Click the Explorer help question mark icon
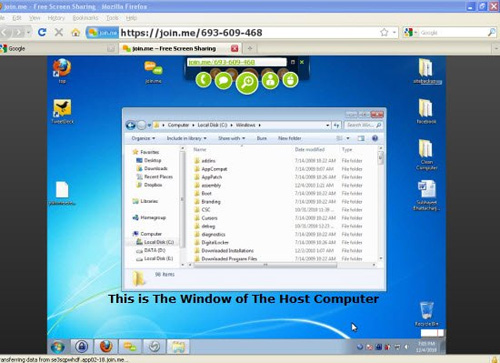This screenshot has height=363, width=500. pyautogui.click(x=375, y=138)
